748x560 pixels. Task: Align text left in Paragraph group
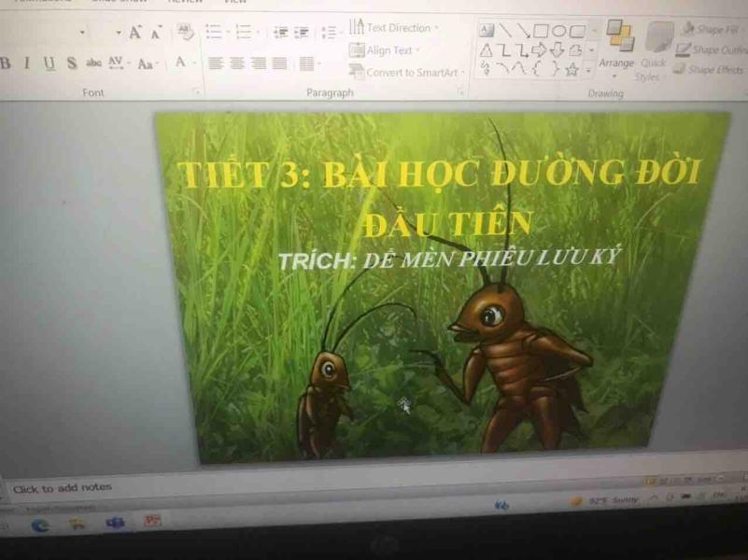(216, 63)
